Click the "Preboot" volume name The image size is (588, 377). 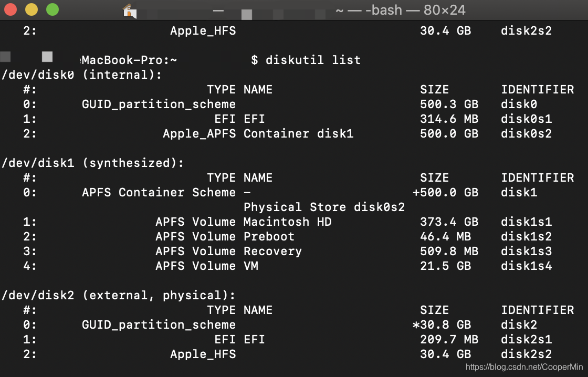click(269, 236)
